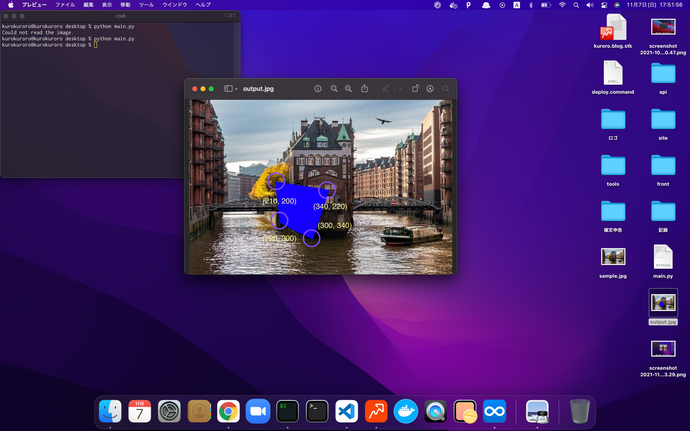Open Google Chrome from the Dock
The width and height of the screenshot is (690, 431).
coord(228,412)
